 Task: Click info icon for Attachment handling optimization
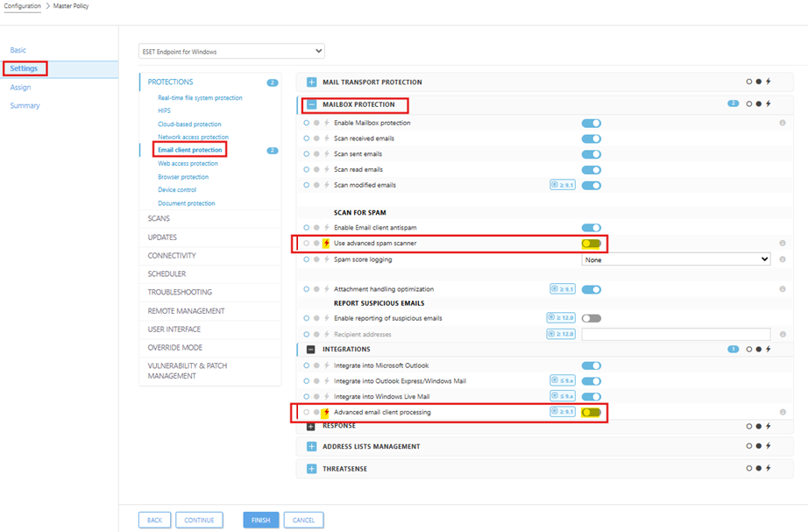point(783,289)
